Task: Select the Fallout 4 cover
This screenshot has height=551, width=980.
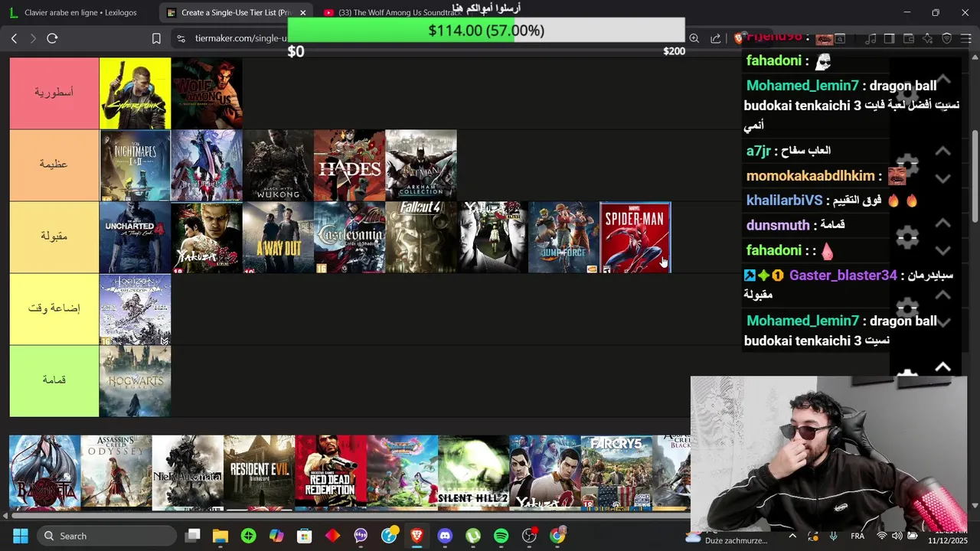Action: (x=421, y=237)
